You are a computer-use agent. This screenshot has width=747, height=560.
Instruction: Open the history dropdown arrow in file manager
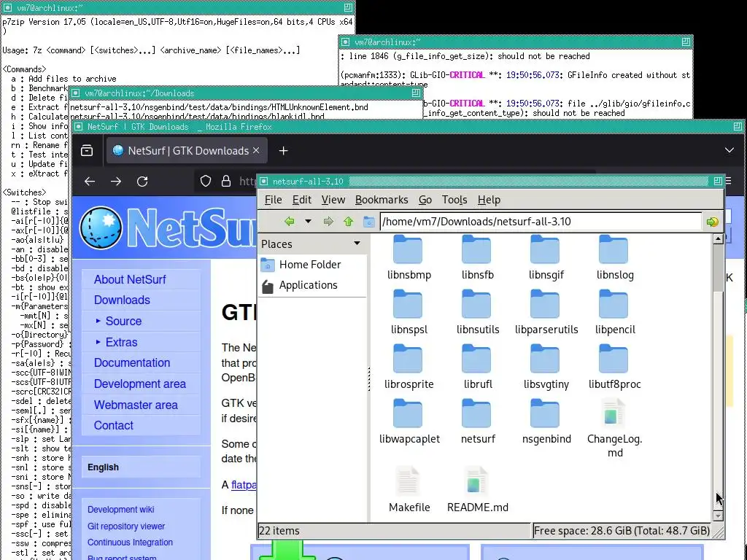[309, 222]
